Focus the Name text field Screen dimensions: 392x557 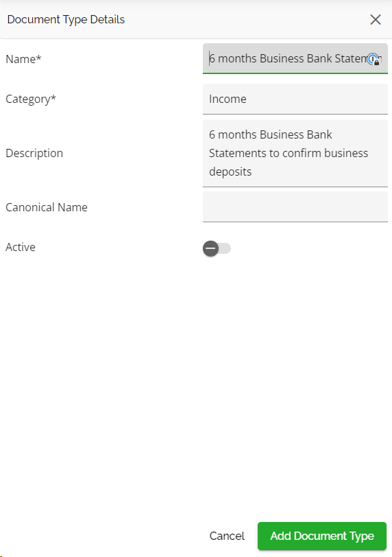click(295, 58)
